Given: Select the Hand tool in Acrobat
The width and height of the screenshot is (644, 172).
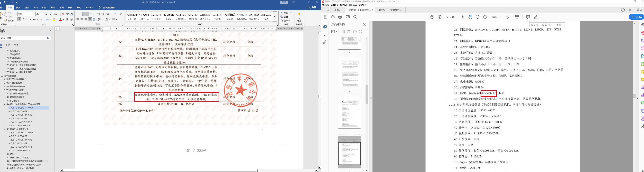Looking at the screenshot, I should 470,17.
